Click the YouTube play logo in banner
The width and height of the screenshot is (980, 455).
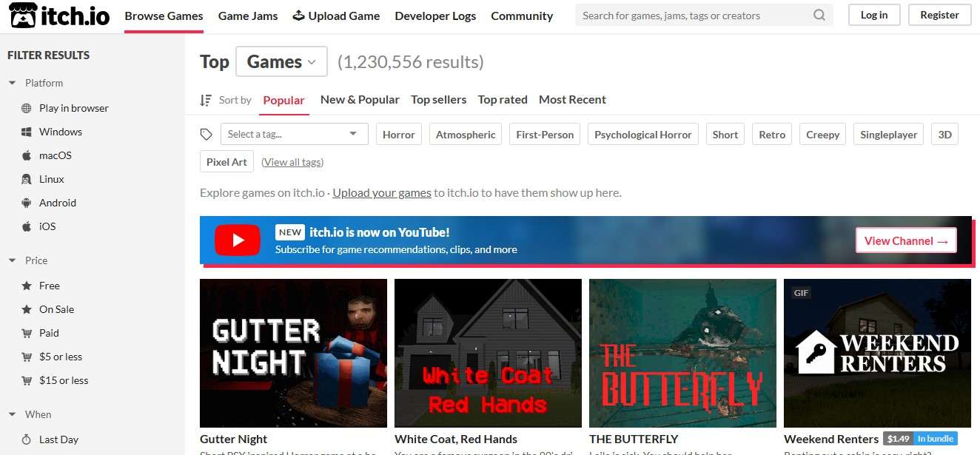(238, 240)
